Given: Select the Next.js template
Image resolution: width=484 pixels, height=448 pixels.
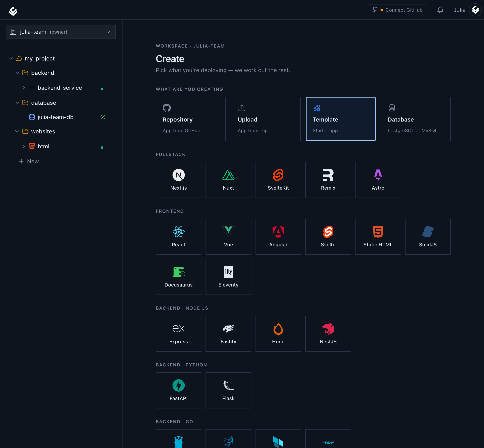Looking at the screenshot, I should point(178,180).
